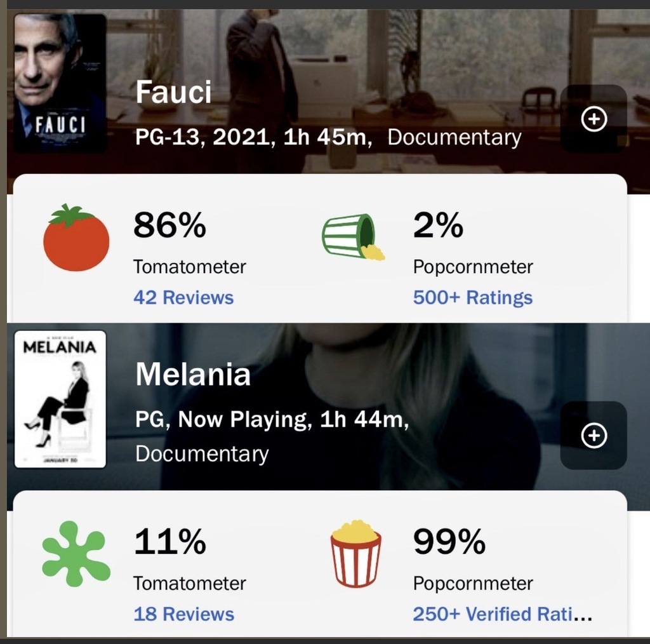650x644 pixels.
Task: Open the 250+ Verified Ratings link
Action: click(502, 614)
